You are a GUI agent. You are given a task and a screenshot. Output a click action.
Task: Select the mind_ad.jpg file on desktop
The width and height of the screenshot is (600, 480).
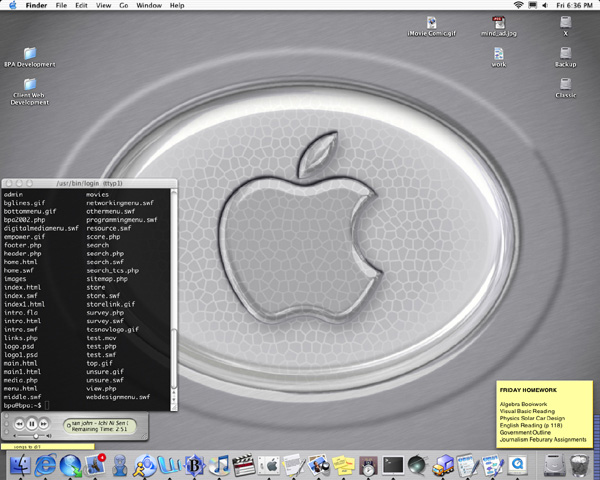point(499,26)
